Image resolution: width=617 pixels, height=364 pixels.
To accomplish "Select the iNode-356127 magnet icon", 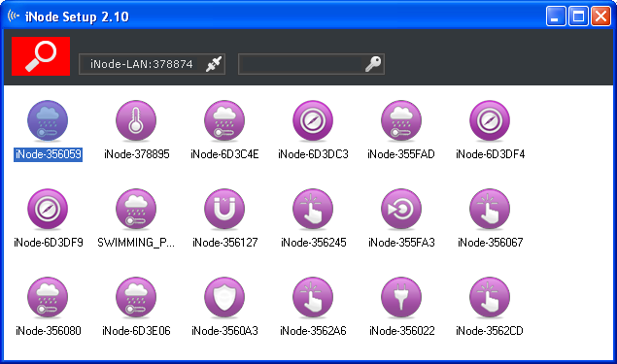I will [x=224, y=209].
